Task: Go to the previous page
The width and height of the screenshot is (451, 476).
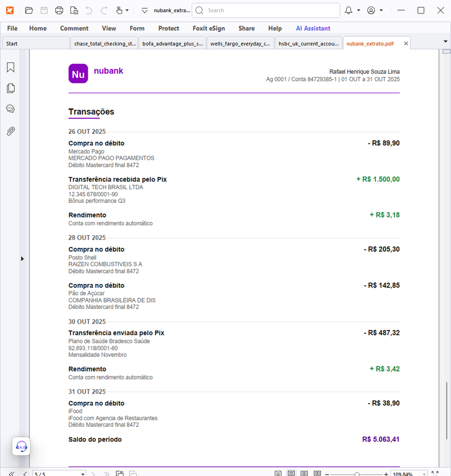Action: 25,474
